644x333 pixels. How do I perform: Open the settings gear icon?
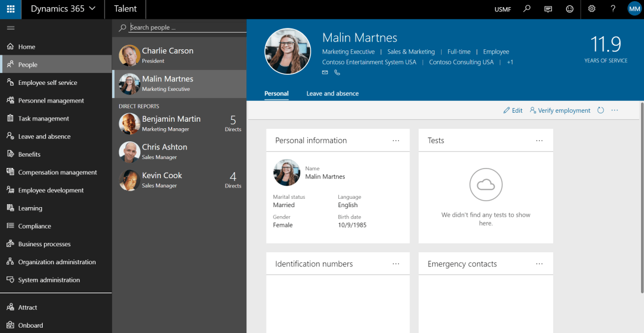(591, 9)
